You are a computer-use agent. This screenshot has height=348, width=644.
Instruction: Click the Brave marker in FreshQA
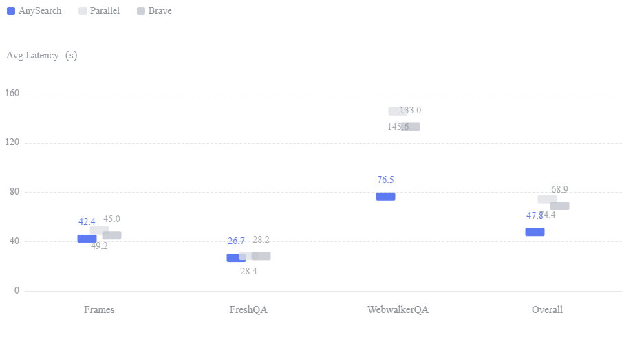(x=261, y=256)
